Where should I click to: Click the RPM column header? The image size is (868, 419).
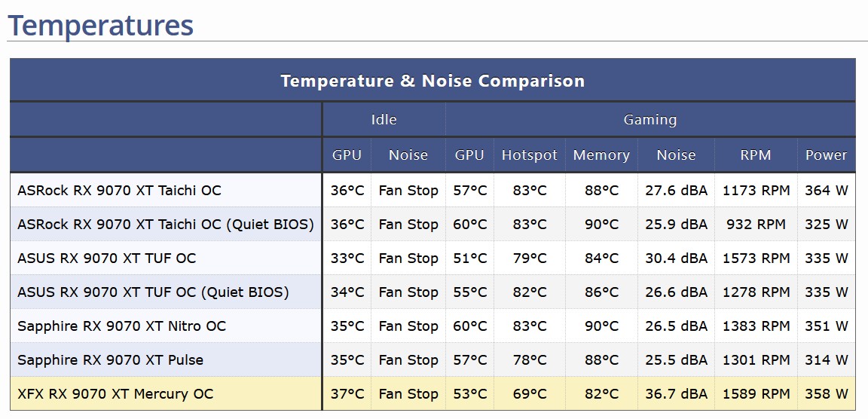756,155
